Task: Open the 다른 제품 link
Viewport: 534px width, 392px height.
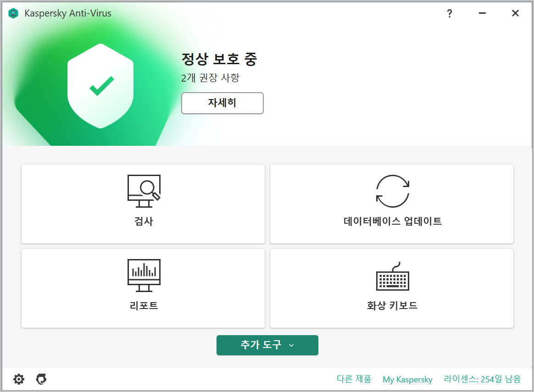Action: tap(354, 379)
